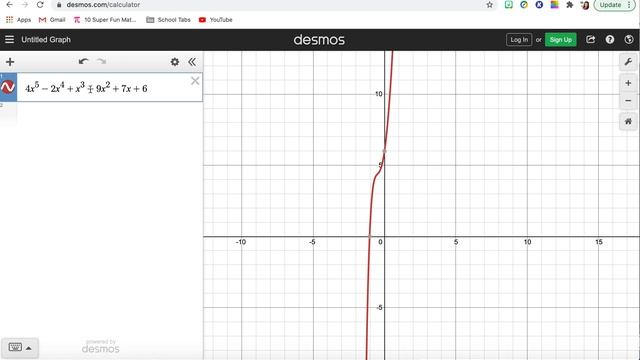Open graph settings wrench
This screenshot has height=360, width=640.
pos(628,62)
